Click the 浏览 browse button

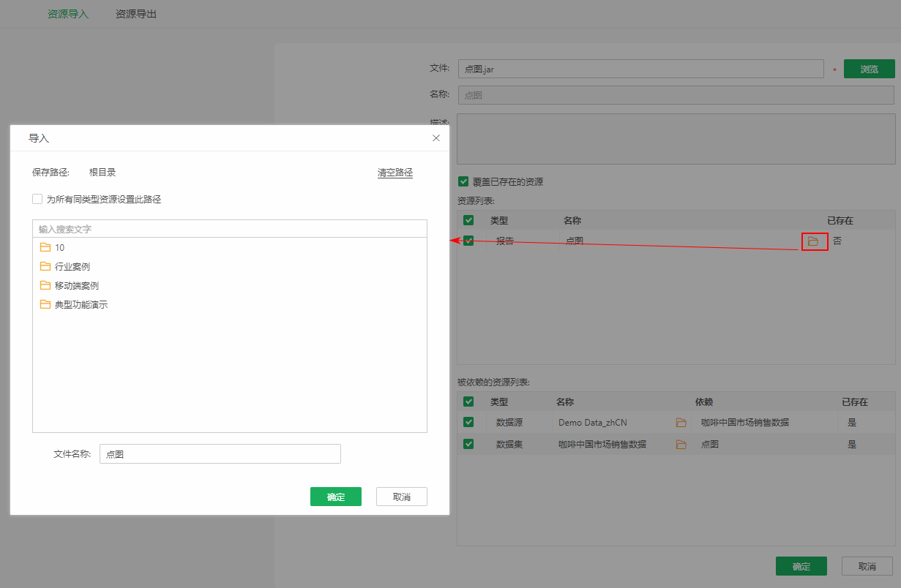[870, 69]
